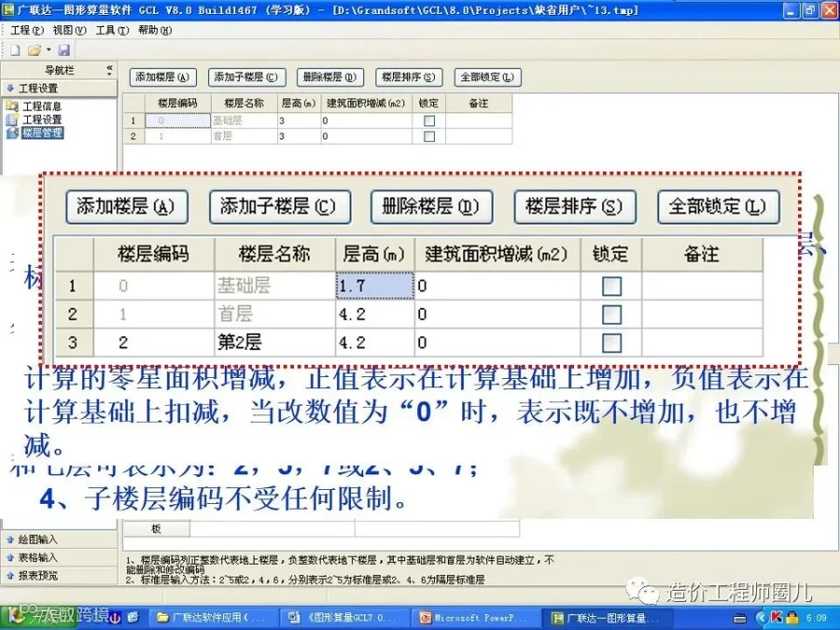Click the Open folder toolbar icon

point(35,50)
